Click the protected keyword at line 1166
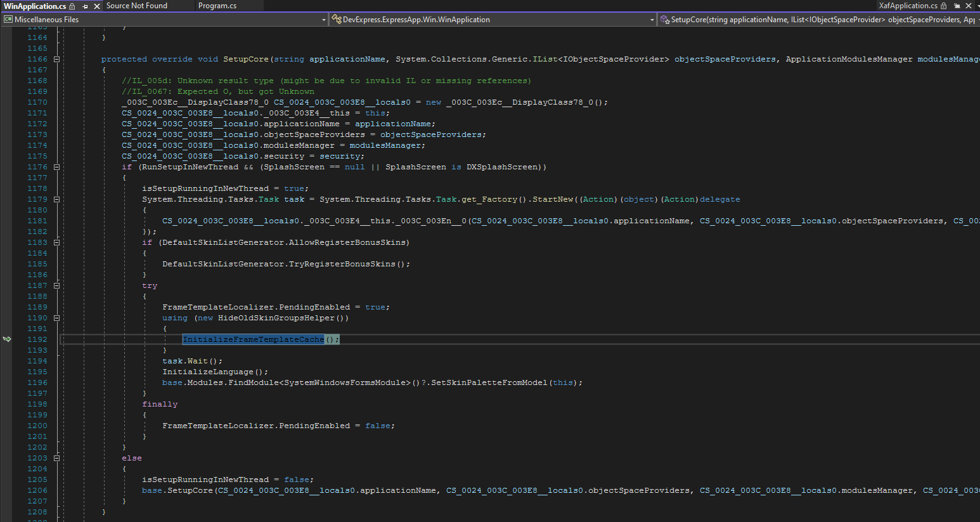 pyautogui.click(x=124, y=59)
